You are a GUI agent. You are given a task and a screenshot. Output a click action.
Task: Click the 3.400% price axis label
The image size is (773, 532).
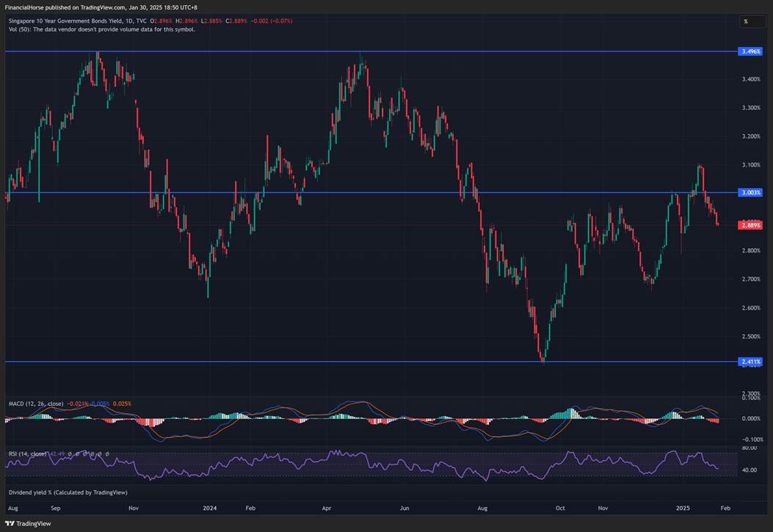(751, 79)
